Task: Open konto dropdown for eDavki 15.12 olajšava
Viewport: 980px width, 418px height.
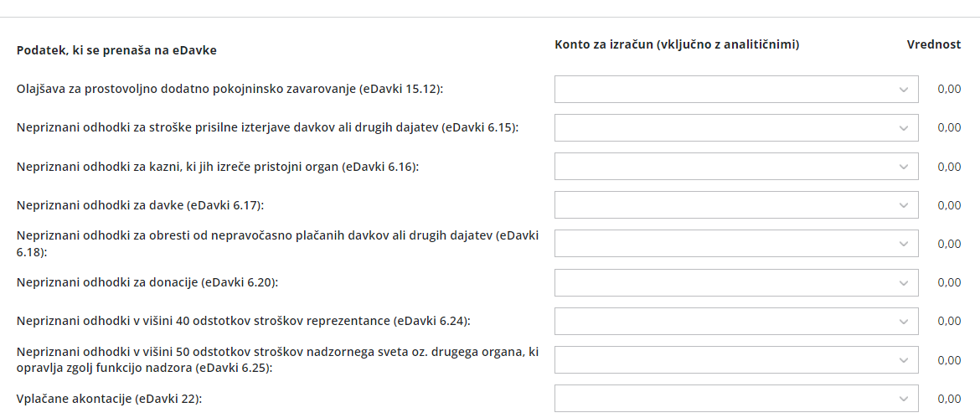Action: pos(736,90)
